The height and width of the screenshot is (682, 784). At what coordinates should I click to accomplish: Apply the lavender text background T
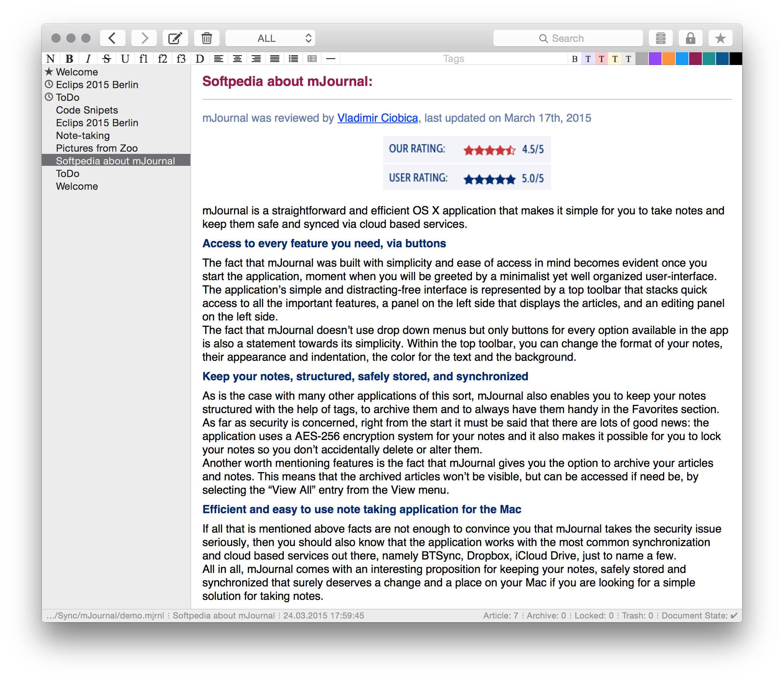(x=588, y=59)
